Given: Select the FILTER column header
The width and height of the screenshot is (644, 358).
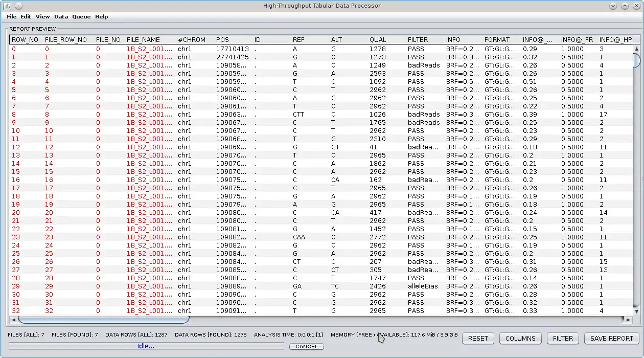Looking at the screenshot, I should (424, 40).
